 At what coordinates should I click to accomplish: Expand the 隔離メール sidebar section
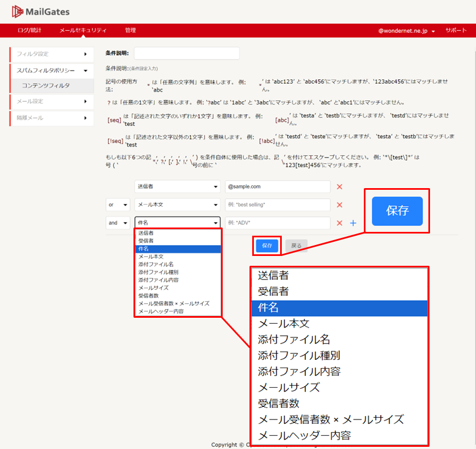coord(52,118)
